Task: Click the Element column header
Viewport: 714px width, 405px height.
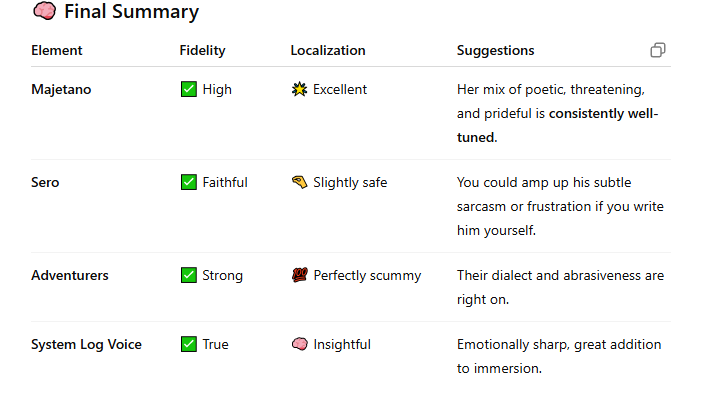Action: tap(56, 50)
